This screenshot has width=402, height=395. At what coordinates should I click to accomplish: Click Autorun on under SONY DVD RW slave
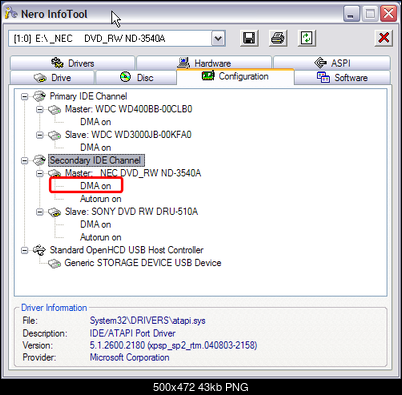tap(100, 237)
